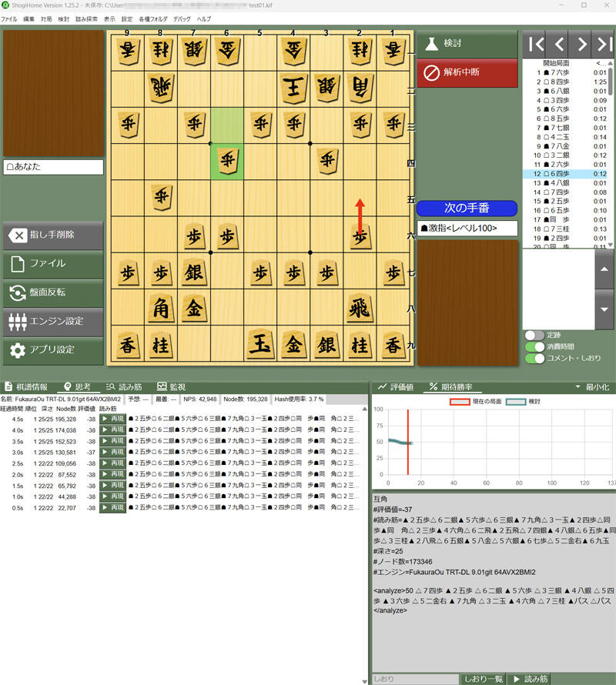Disable the コメント・しおり toggle
Screen dimensions: 616x685
coord(534,359)
